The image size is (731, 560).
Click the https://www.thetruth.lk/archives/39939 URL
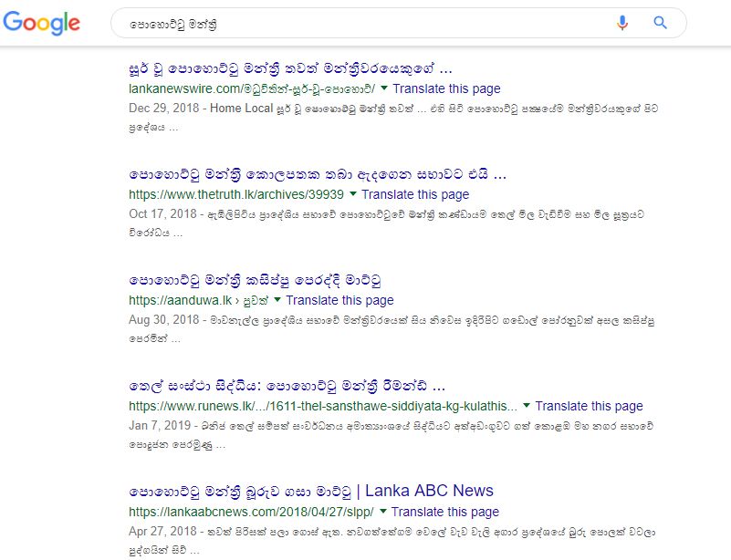point(236,194)
